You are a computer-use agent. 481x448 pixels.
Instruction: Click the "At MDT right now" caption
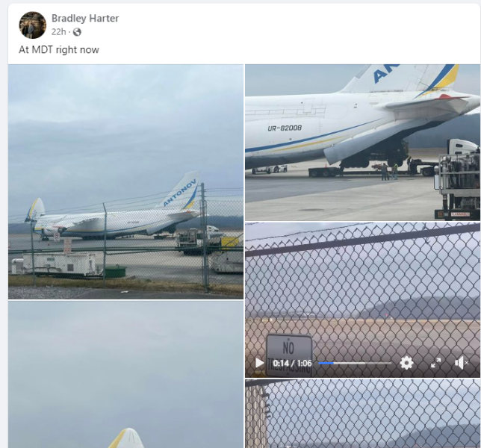[x=59, y=50]
